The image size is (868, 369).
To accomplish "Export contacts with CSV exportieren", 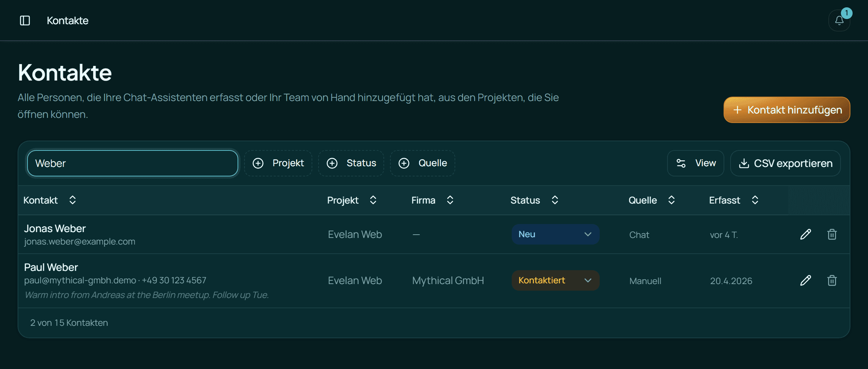I will click(785, 163).
